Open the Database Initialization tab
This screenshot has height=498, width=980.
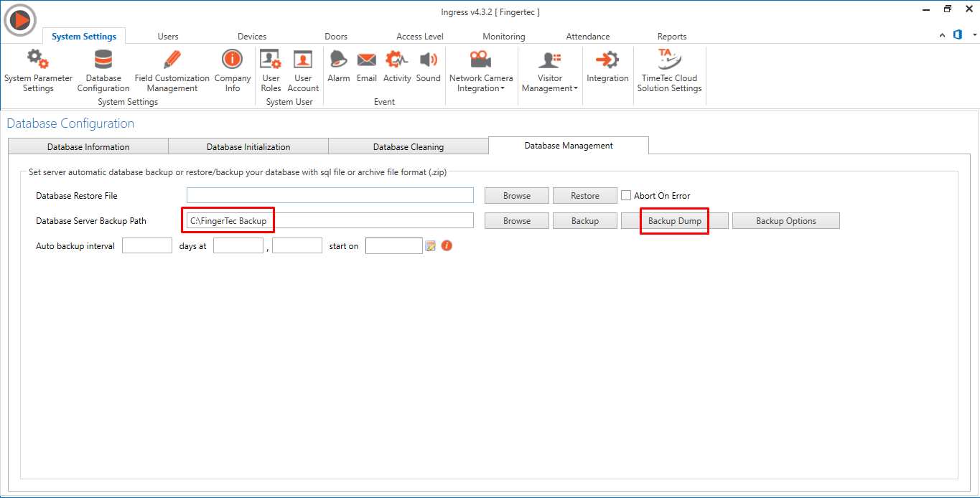pos(248,146)
